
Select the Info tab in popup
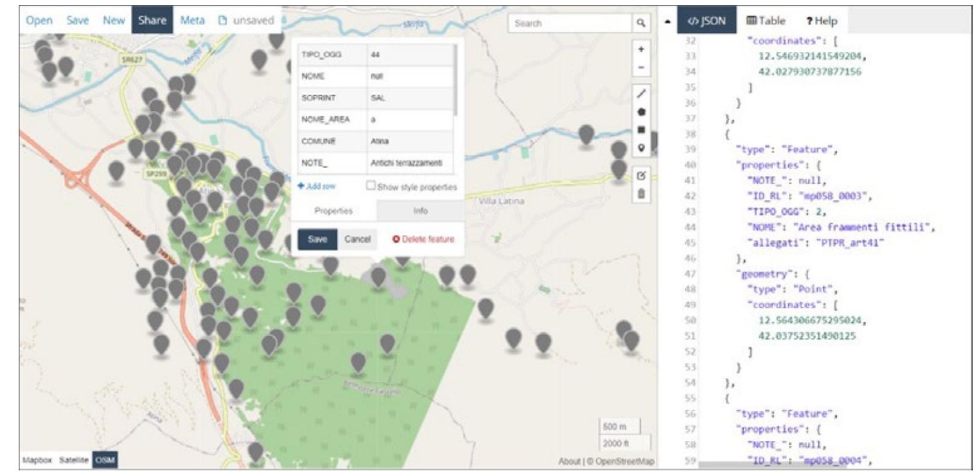click(x=421, y=211)
